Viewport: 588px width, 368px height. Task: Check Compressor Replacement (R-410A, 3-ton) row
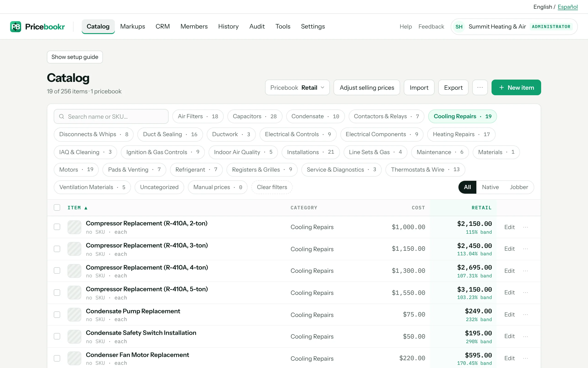point(57,249)
